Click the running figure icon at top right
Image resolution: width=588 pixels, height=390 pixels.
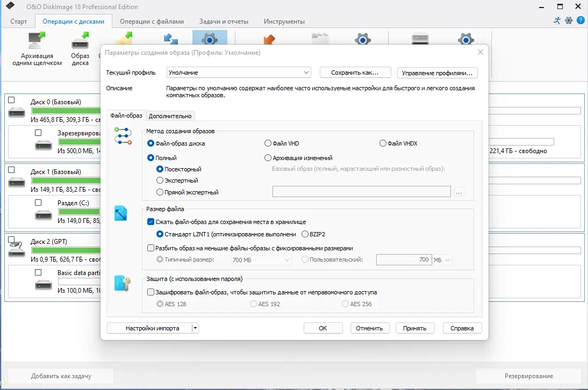[557, 20]
